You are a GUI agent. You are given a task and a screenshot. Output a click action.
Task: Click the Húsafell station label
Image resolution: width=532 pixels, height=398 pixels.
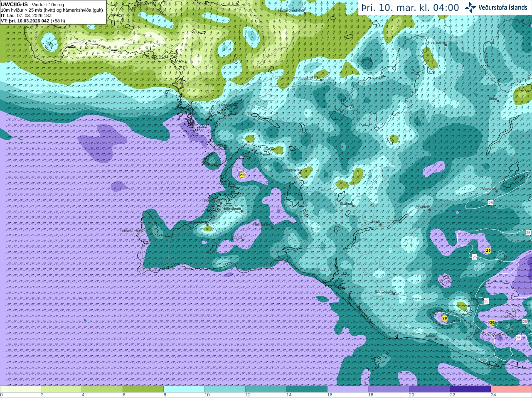tap(313, 77)
